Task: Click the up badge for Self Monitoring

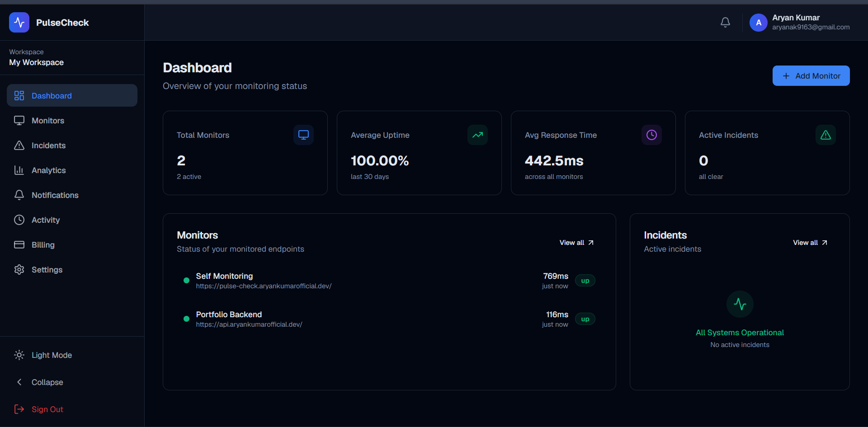Action: point(585,281)
